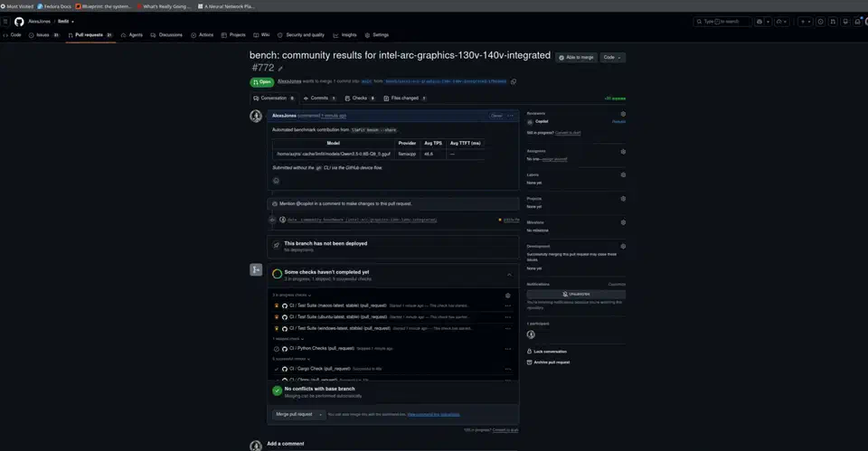
Task: Open the Fedora Docs bookmark
Action: [x=54, y=6]
